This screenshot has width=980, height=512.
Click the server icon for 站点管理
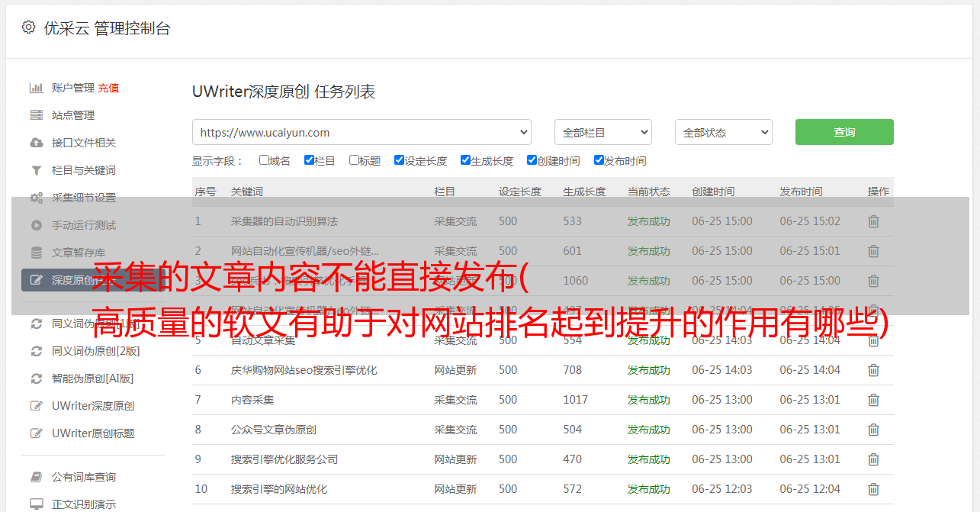36,115
